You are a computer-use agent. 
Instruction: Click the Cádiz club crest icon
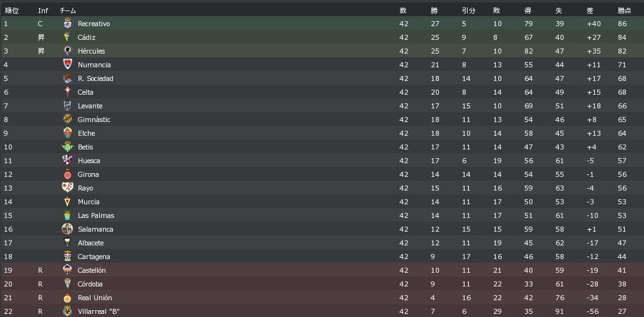68,37
